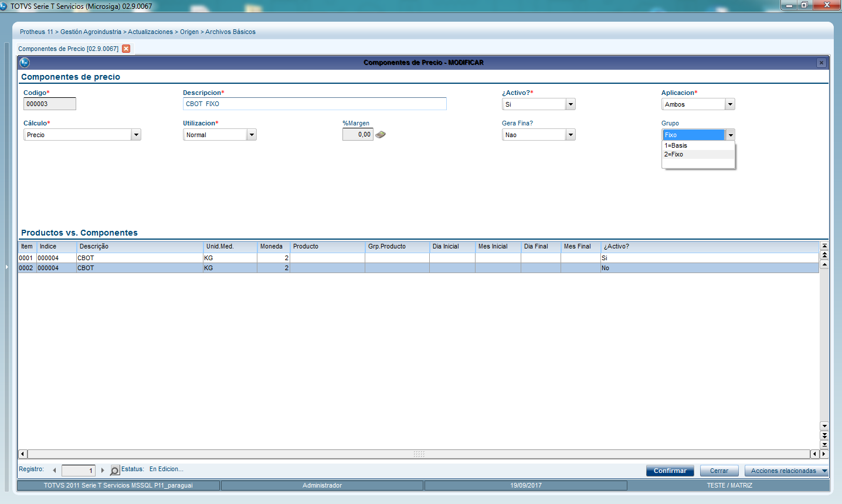Click the Registro number field

(x=79, y=471)
